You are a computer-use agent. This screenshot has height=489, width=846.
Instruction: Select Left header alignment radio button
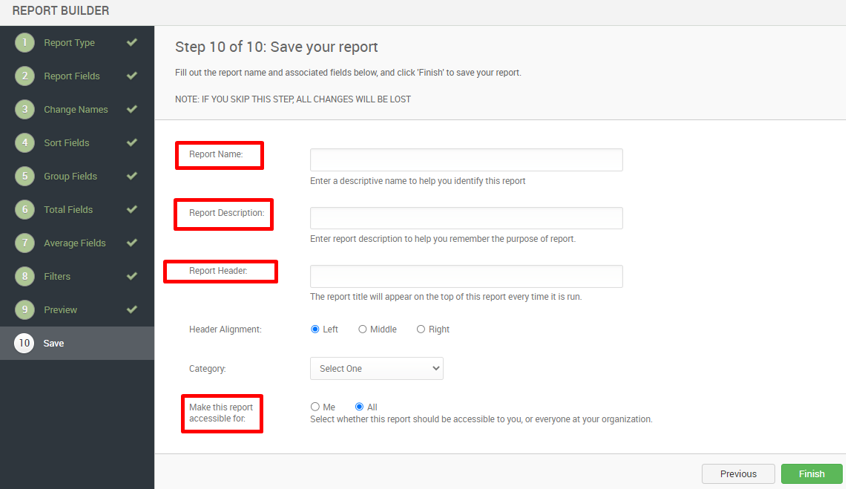tap(315, 329)
